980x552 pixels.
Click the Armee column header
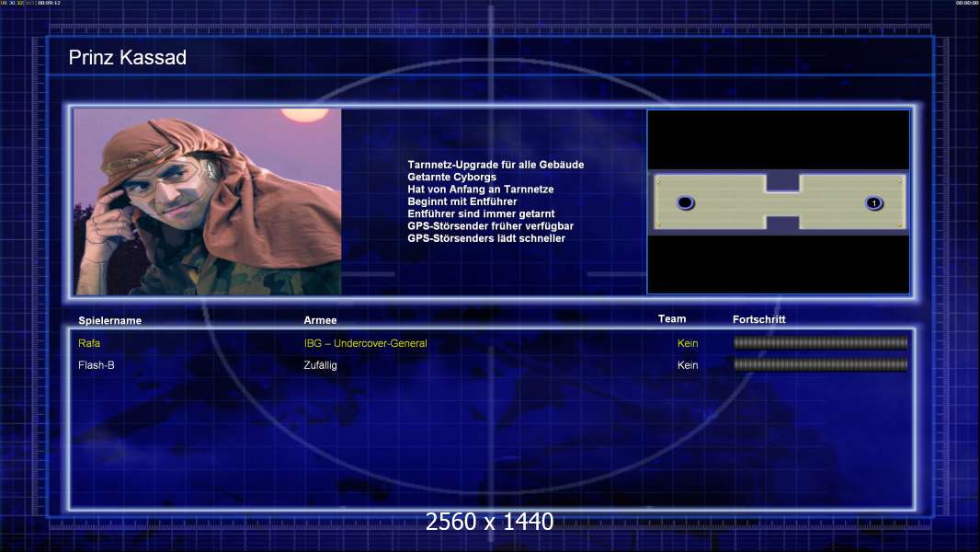pos(320,320)
